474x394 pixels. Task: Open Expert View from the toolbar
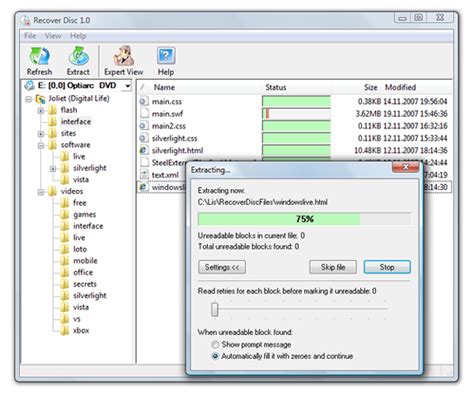pos(123,61)
